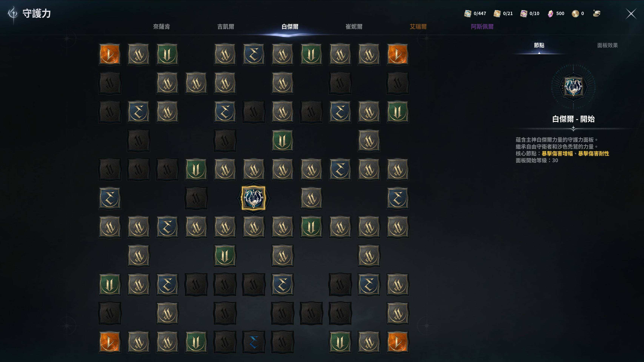The height and width of the screenshot is (362, 644).
Task: Click the gold coin icon showing 0
Action: [575, 14]
